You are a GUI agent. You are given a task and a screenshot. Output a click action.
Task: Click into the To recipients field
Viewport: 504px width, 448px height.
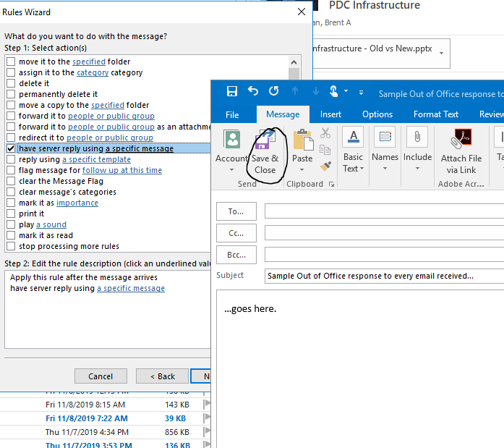384,211
